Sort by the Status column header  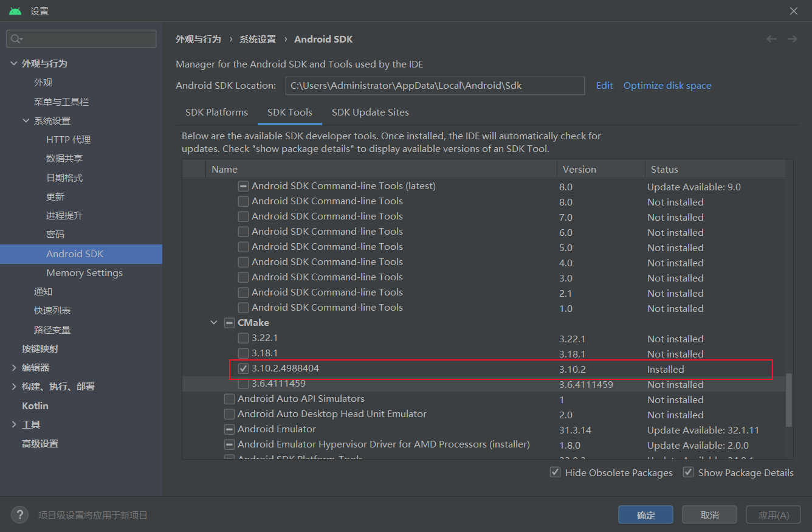pos(715,169)
